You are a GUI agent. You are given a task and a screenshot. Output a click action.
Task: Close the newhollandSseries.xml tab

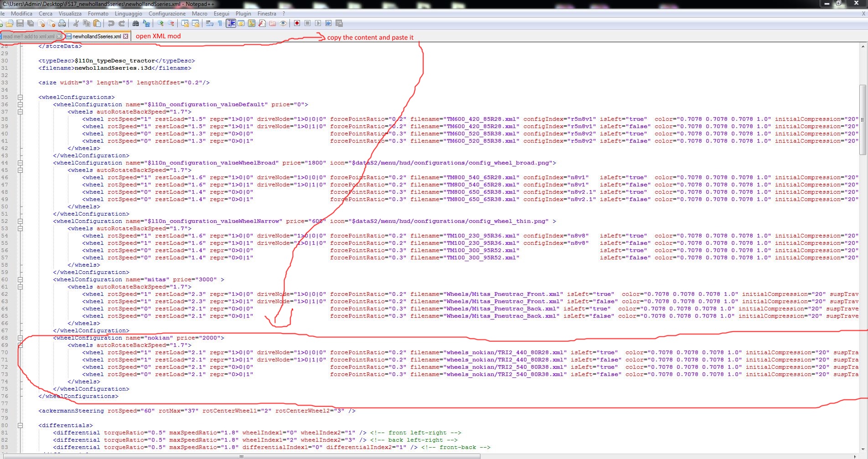(126, 36)
